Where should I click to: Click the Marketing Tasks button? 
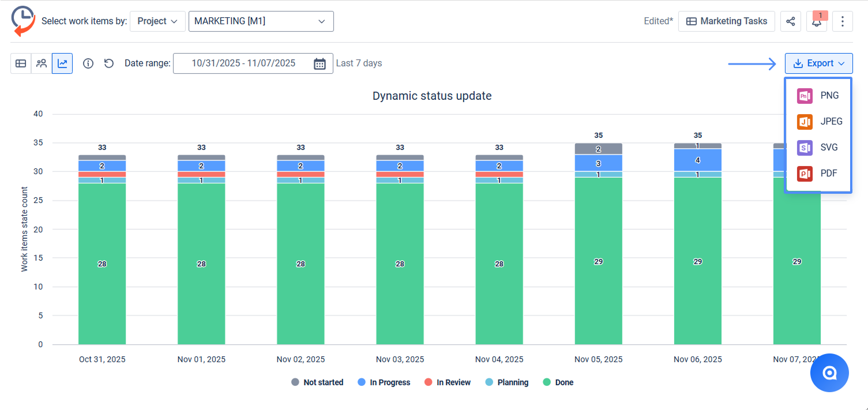coord(726,21)
